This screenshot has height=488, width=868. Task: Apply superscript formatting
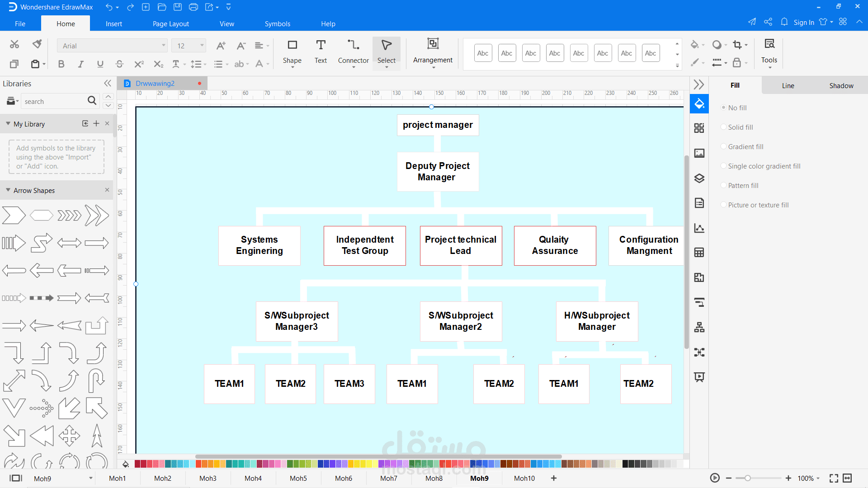pos(139,64)
